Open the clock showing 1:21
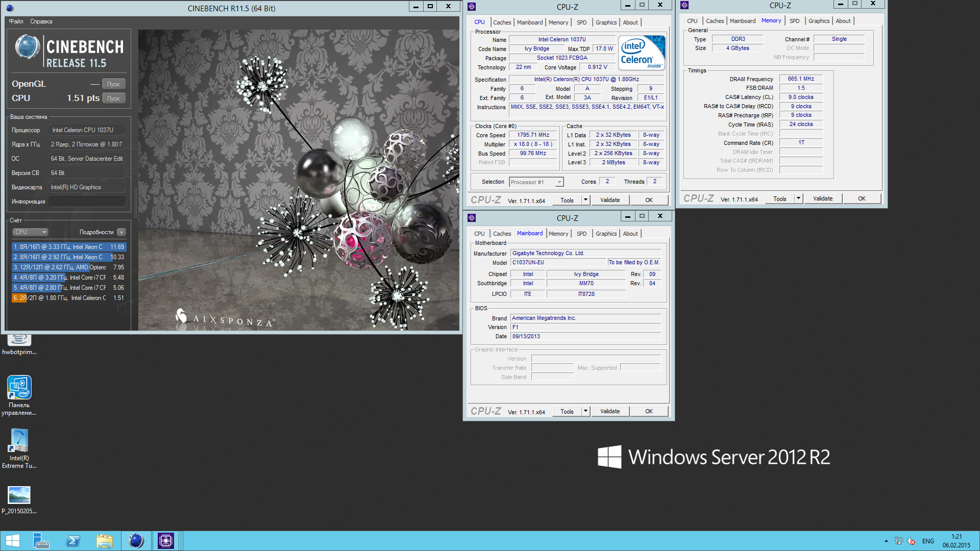Image resolution: width=980 pixels, height=551 pixels. point(957,541)
